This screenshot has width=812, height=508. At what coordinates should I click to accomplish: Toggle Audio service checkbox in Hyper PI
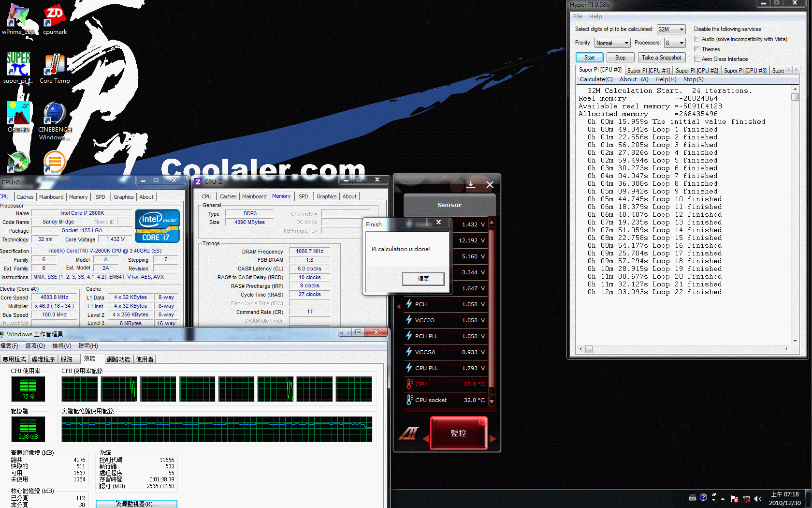click(x=697, y=39)
